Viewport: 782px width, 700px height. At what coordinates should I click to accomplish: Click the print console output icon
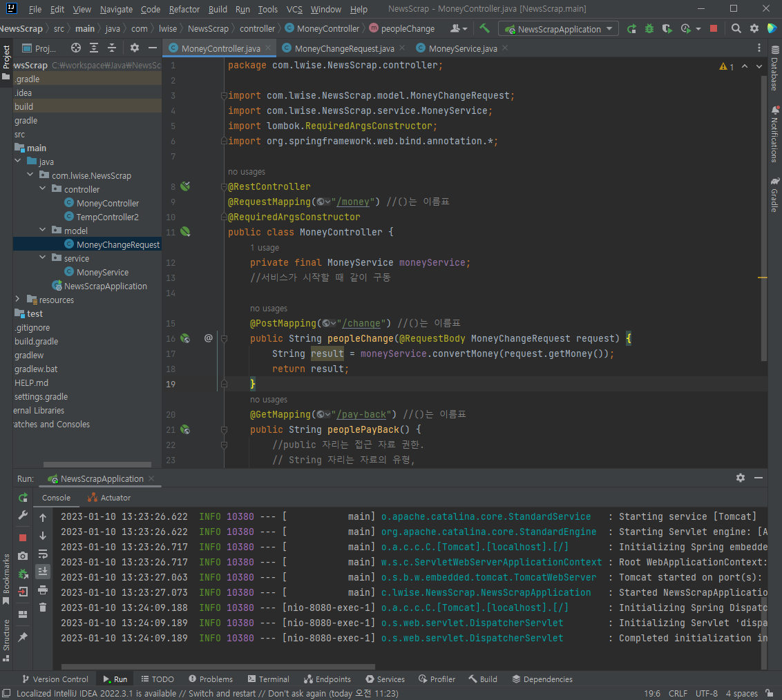(x=43, y=590)
